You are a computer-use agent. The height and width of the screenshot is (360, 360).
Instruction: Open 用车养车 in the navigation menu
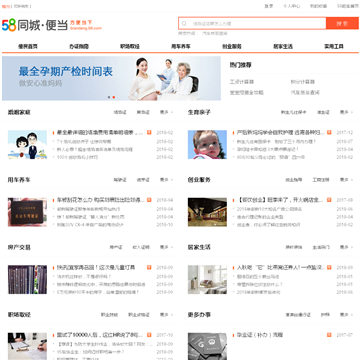click(181, 46)
